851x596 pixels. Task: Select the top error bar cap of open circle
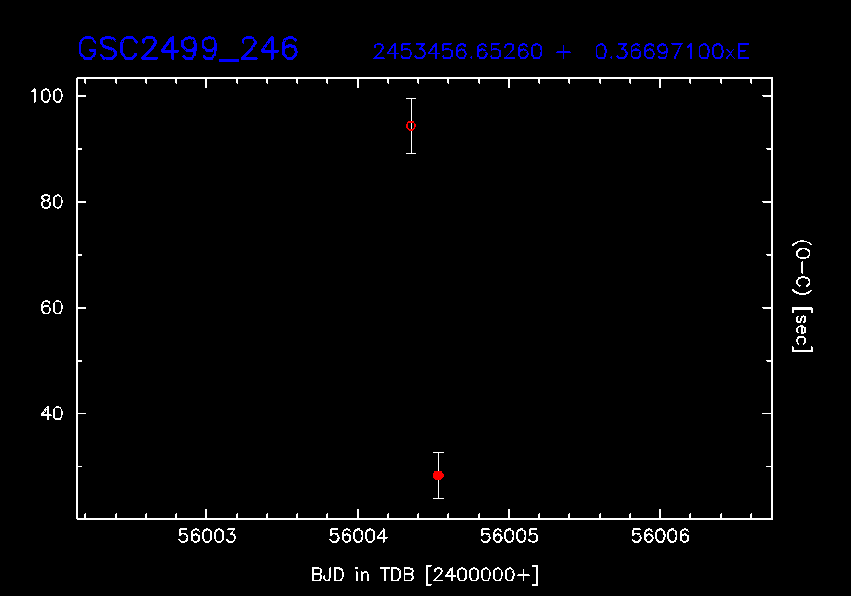click(x=410, y=99)
